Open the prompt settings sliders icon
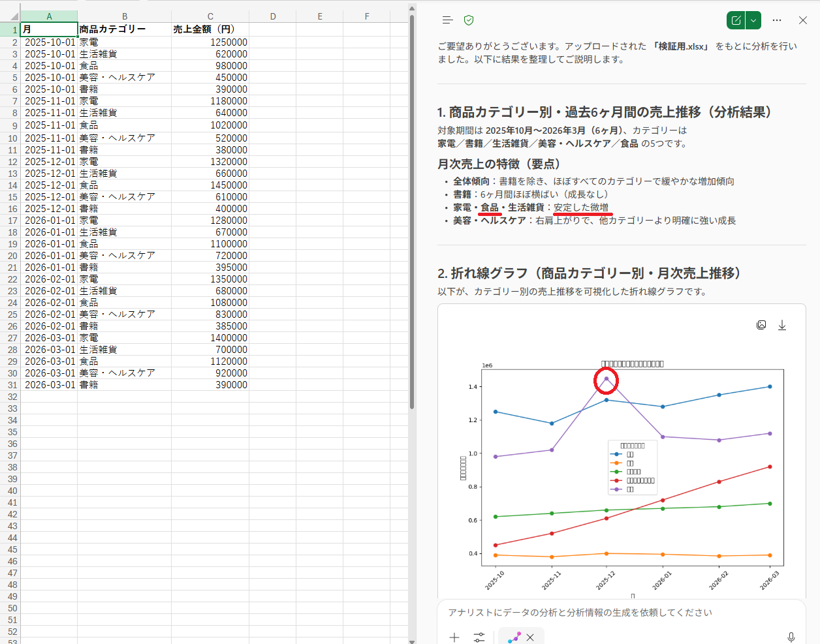Screen dimensions: 820x644 479,637
